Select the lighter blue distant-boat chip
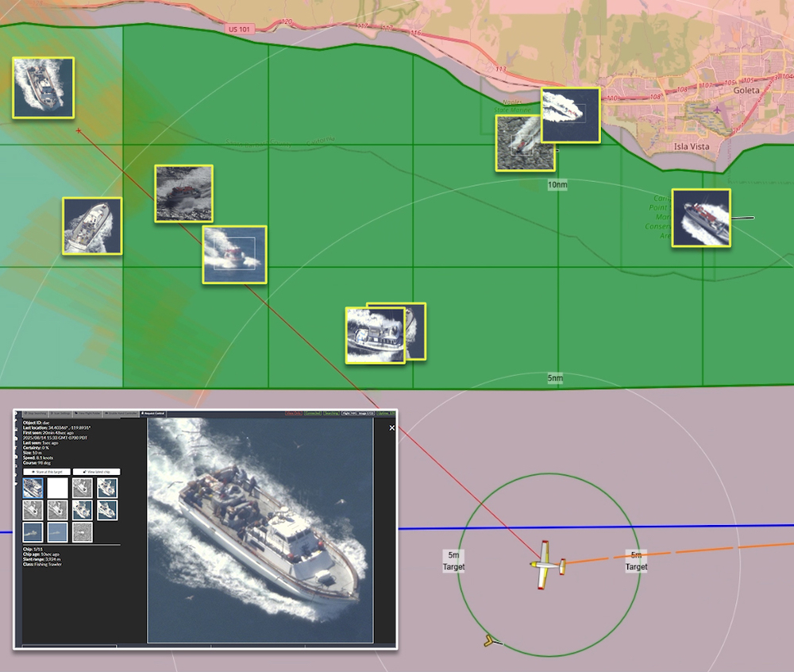This screenshot has width=794, height=672. (x=58, y=532)
